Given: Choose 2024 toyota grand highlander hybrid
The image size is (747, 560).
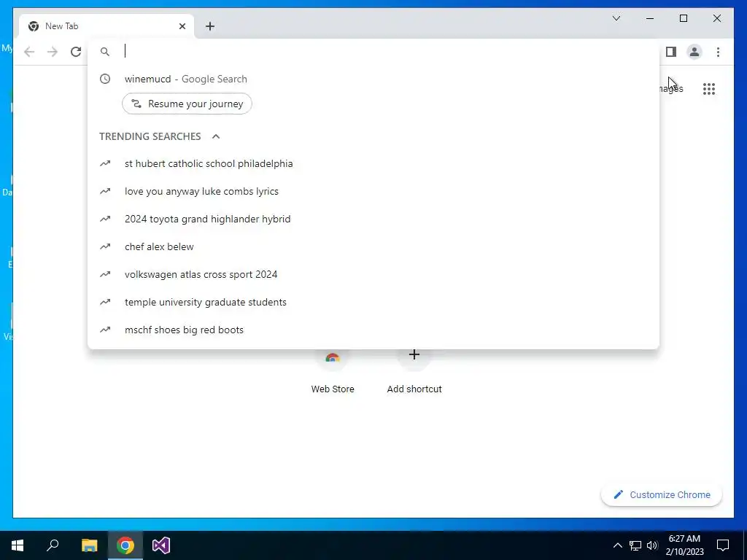Looking at the screenshot, I should click(373, 219).
